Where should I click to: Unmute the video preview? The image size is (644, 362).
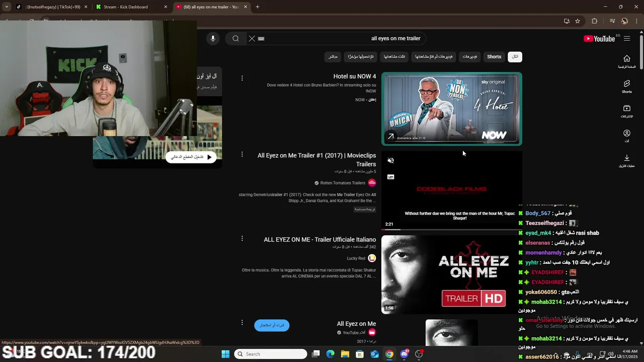(x=391, y=160)
